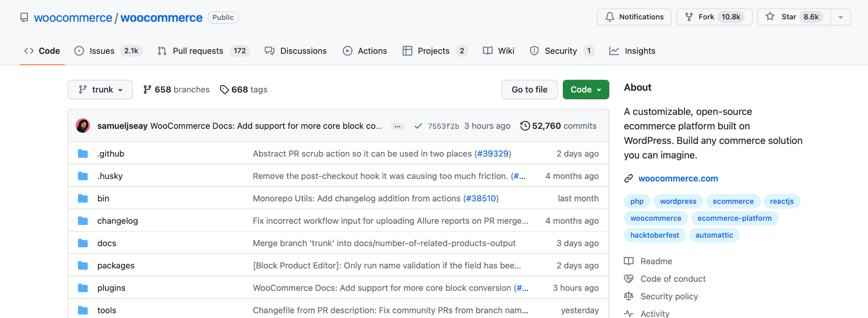The height and width of the screenshot is (318, 868).
Task: Open the changelog folder name
Action: pos(117,221)
